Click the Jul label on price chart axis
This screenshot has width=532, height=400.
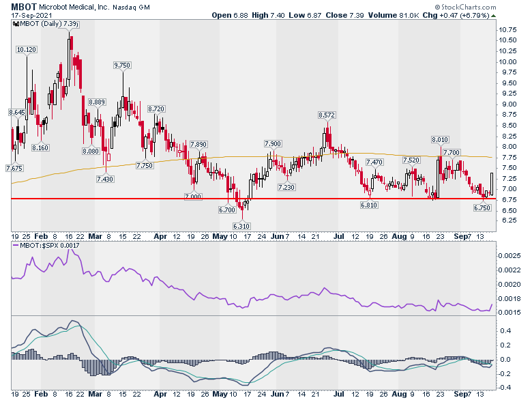(x=338, y=236)
